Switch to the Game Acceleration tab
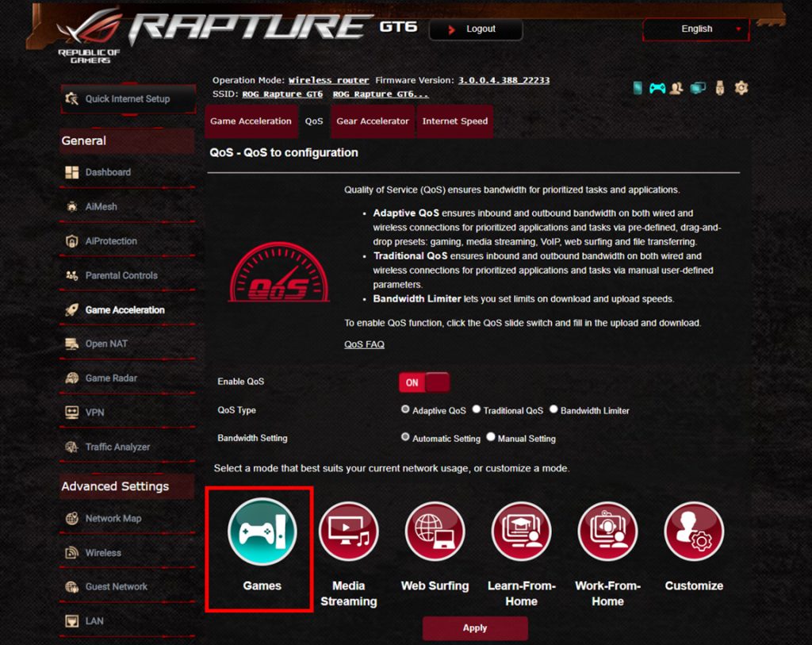Image resolution: width=812 pixels, height=645 pixels. coord(251,121)
